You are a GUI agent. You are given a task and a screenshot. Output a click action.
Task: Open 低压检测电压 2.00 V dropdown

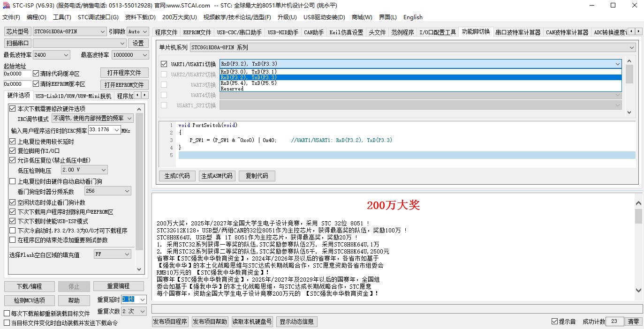[84, 170]
